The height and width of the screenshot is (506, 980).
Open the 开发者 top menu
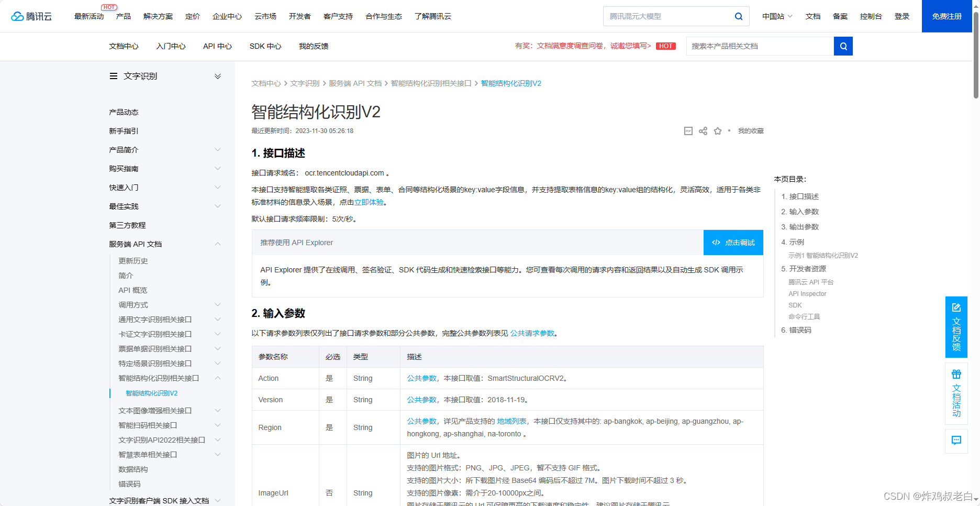[x=300, y=16]
